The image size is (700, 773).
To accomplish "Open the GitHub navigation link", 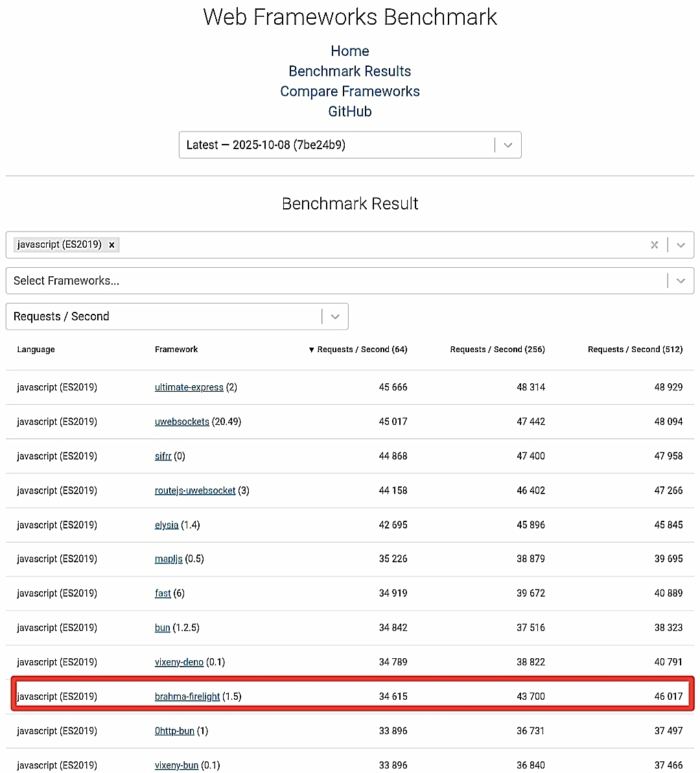I will (x=349, y=112).
